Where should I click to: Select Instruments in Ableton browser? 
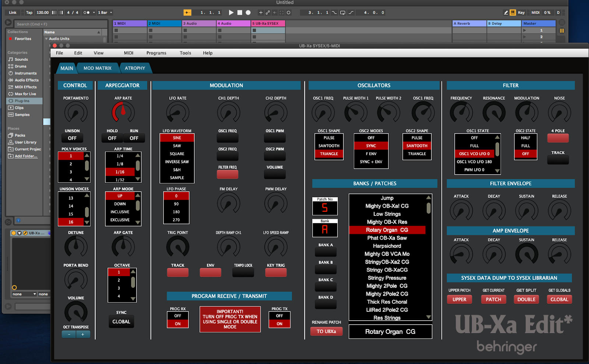click(x=25, y=74)
